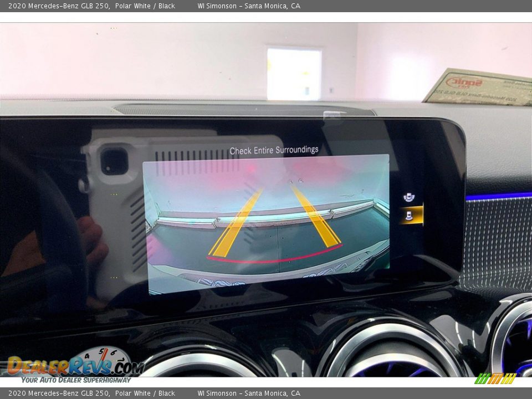532x399 pixels.
Task: Click 'WI Simonson – Santa Monica, CA' in bottom caption
Action: [x=249, y=393]
